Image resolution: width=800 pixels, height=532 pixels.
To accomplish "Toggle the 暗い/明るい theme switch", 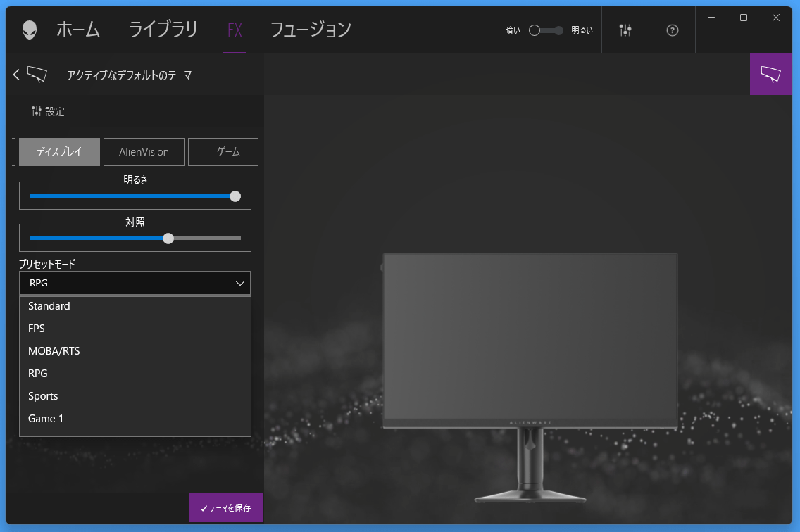I will point(545,30).
